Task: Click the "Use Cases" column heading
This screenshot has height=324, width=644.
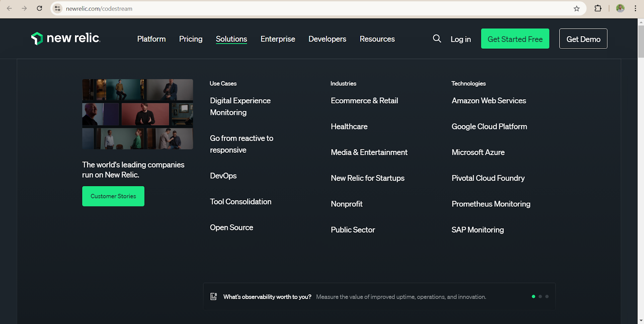Action: tap(223, 84)
